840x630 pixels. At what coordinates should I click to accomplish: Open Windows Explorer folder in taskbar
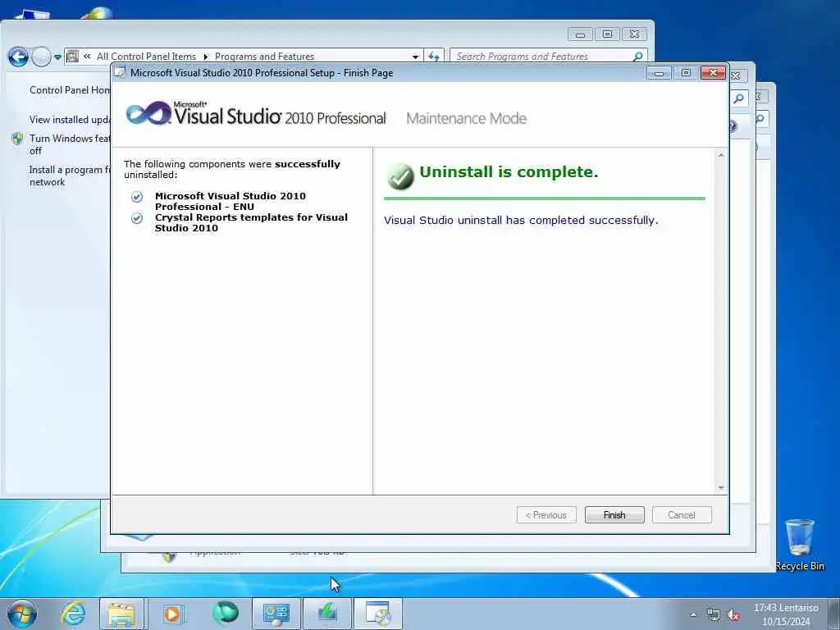(x=121, y=614)
